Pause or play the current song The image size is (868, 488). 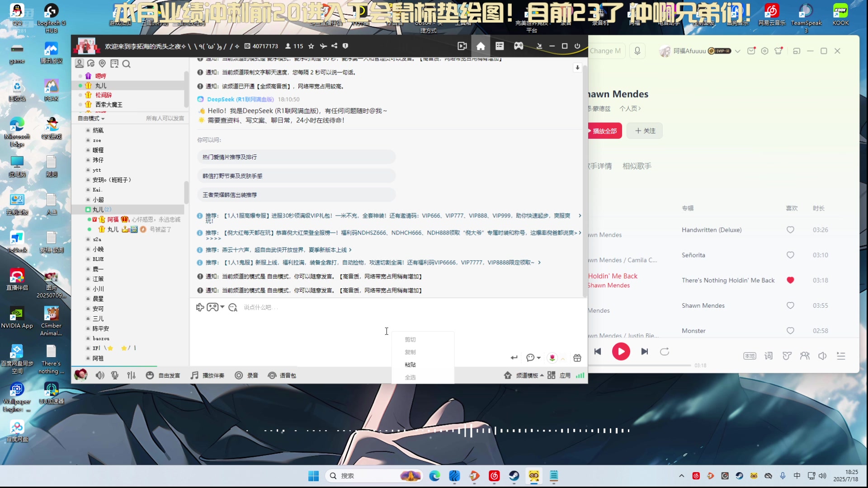coord(621,352)
